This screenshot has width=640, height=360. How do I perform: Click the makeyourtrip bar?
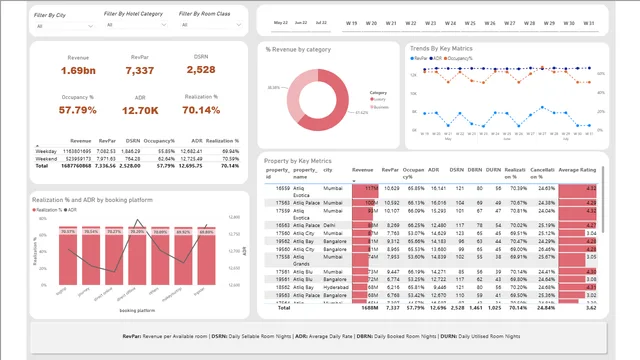coord(183,256)
